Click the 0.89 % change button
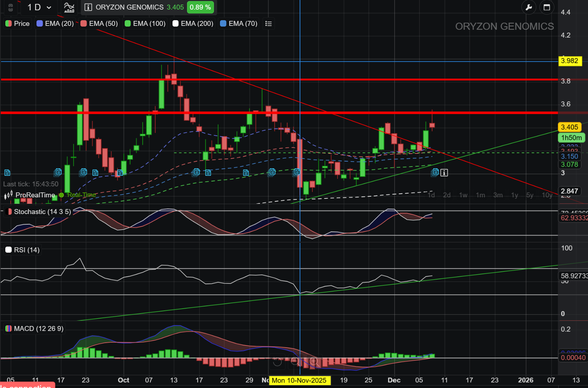The image size is (588, 388). (200, 7)
